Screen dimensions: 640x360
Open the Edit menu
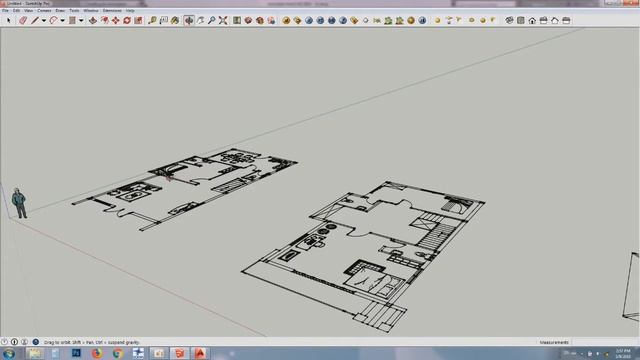click(x=16, y=11)
